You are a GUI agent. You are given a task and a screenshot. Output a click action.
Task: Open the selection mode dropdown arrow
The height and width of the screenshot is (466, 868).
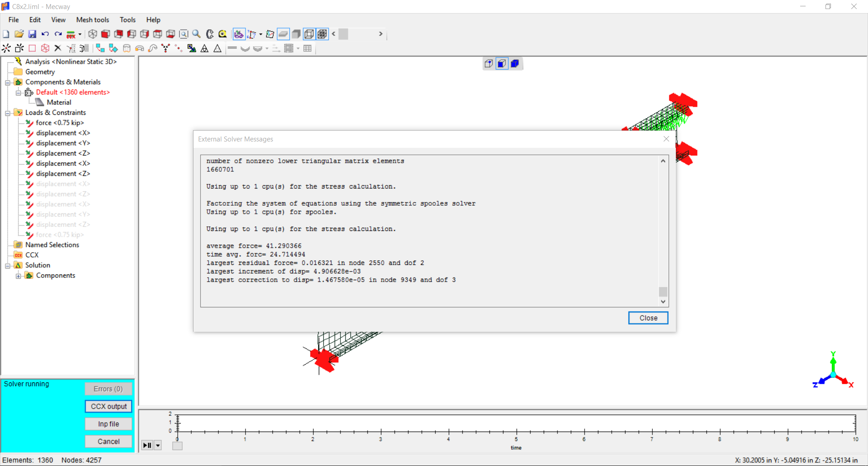coord(261,34)
